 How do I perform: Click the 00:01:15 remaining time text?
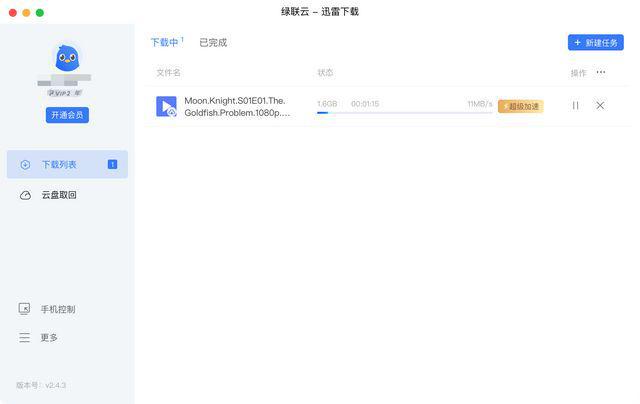click(365, 104)
